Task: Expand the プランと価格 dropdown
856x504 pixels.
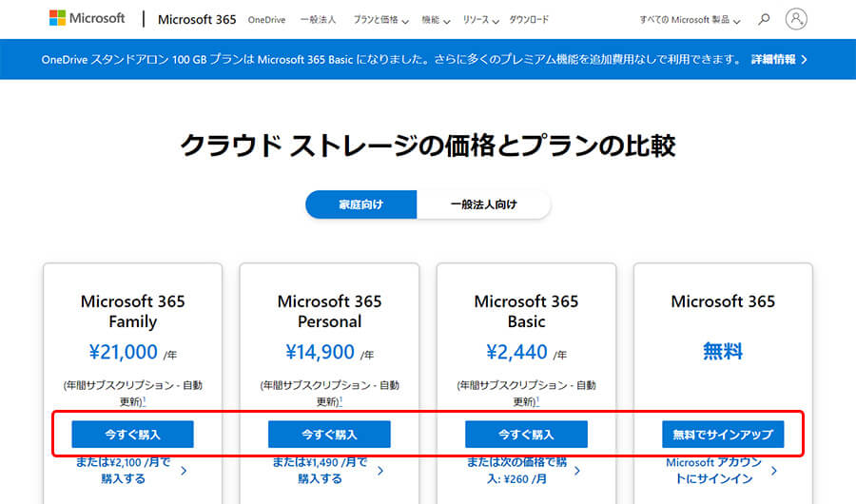Action: 380,20
